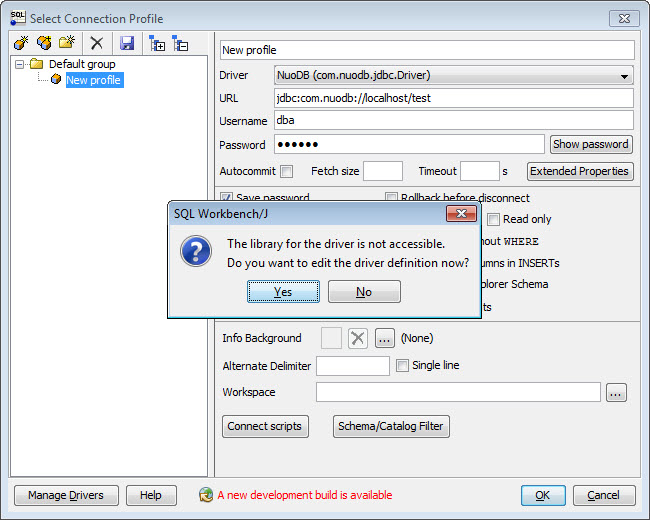Copy the current profile icon
The height and width of the screenshot is (520, 650).
coord(44,43)
